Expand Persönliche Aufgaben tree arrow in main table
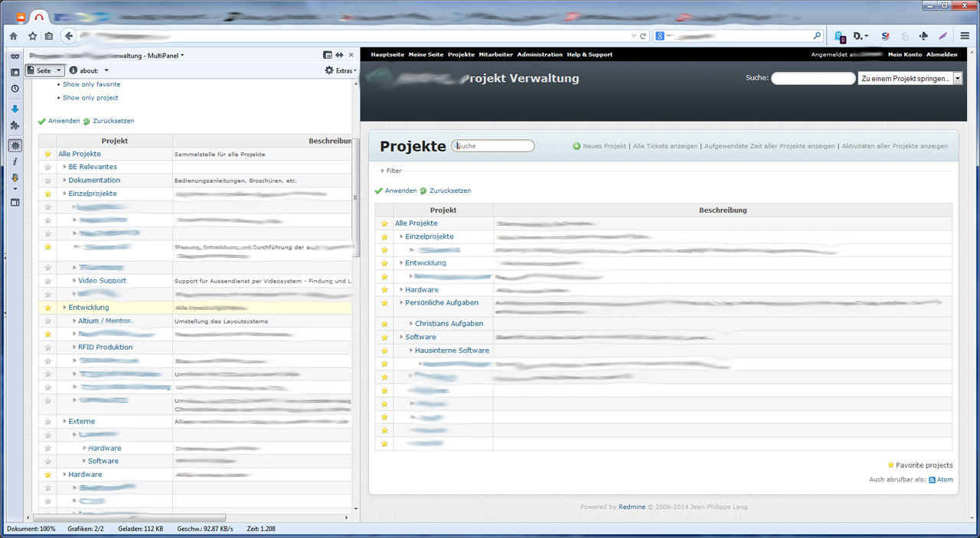The image size is (980, 538). tap(401, 303)
